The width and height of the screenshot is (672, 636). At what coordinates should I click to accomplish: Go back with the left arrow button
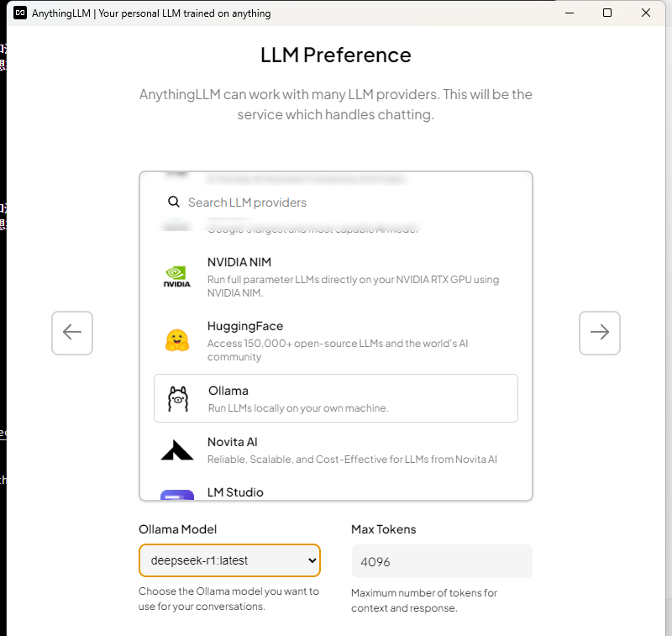72,333
